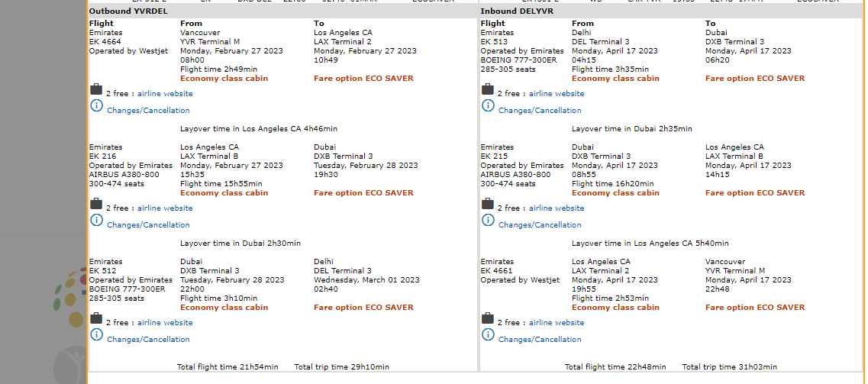Follow the airline website link under flight EK 512
This screenshot has width=868, height=384.
pos(165,323)
